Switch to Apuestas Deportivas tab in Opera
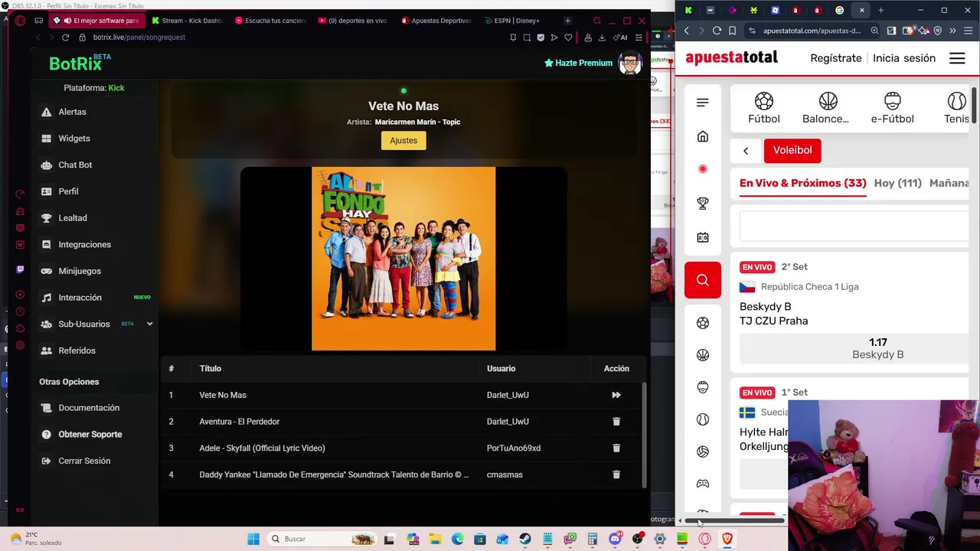Image resolution: width=980 pixels, height=551 pixels. [x=436, y=21]
